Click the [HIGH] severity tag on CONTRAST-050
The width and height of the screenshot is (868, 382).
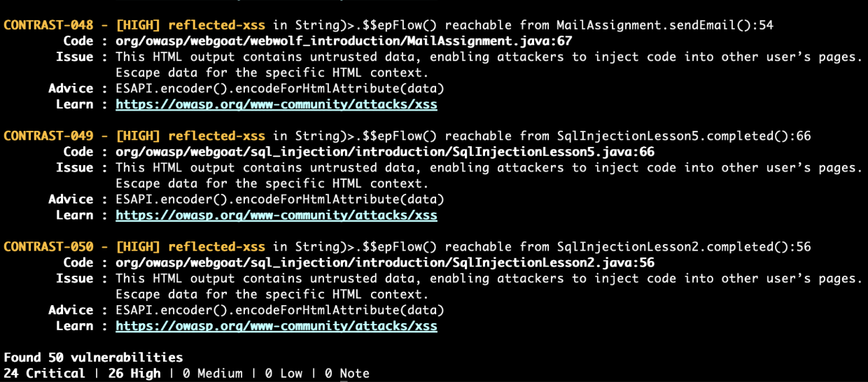click(139, 247)
